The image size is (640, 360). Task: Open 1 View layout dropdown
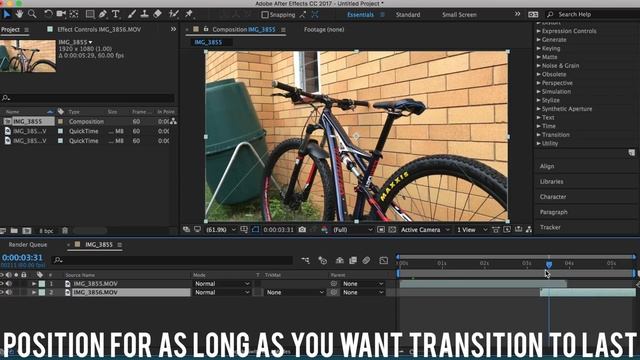click(x=472, y=229)
